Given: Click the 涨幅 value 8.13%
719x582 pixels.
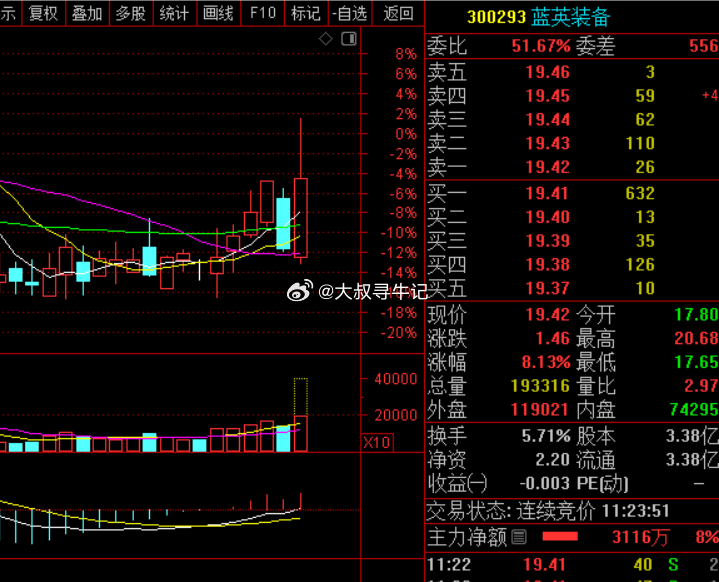Looking at the screenshot, I should pos(546,362).
